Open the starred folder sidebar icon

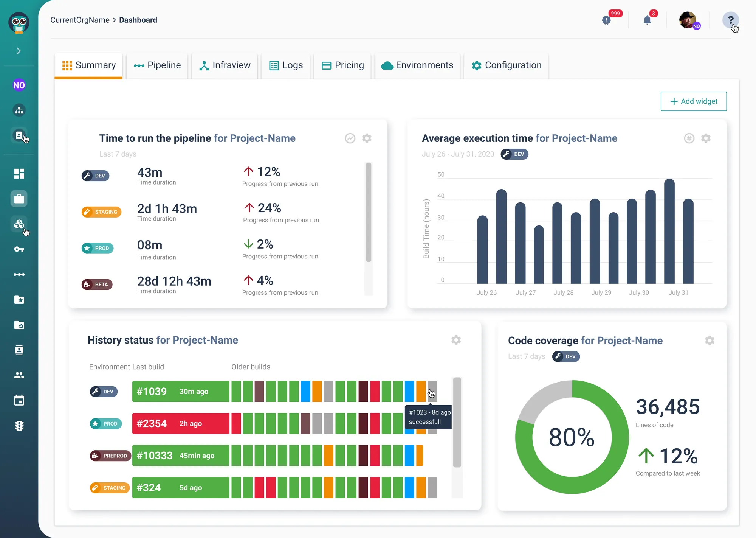tap(19, 300)
